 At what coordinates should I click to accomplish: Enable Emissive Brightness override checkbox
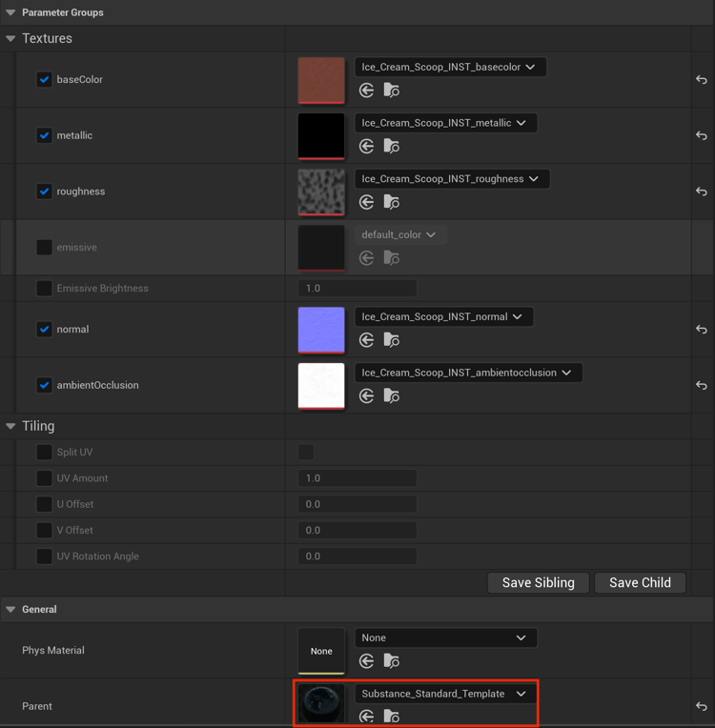[x=44, y=288]
